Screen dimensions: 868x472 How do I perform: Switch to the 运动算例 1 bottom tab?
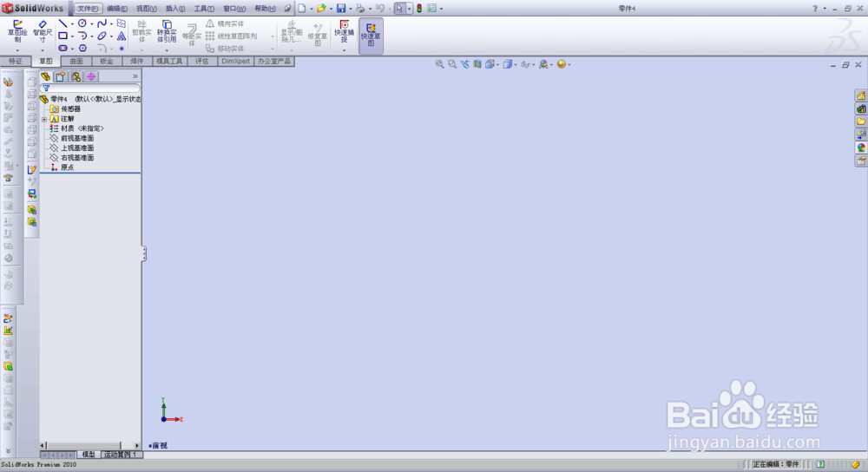click(120, 455)
